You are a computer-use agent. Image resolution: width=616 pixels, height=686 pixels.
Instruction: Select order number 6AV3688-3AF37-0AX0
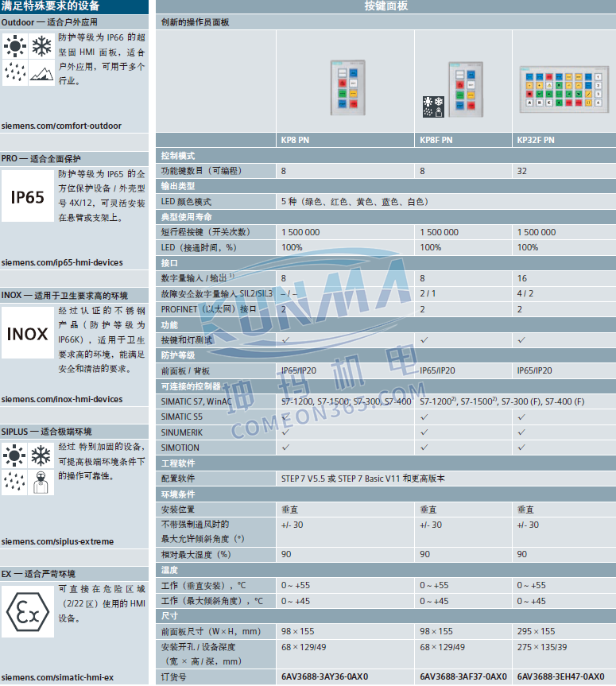[463, 676]
